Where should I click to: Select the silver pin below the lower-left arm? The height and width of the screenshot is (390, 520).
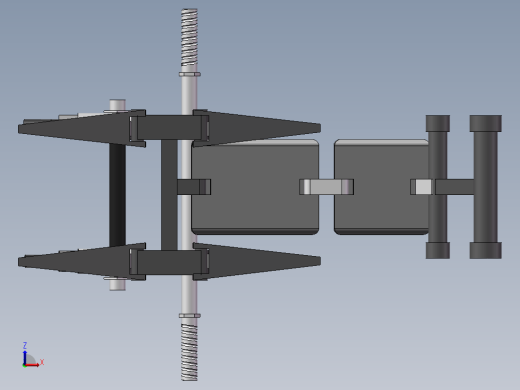(x=117, y=284)
